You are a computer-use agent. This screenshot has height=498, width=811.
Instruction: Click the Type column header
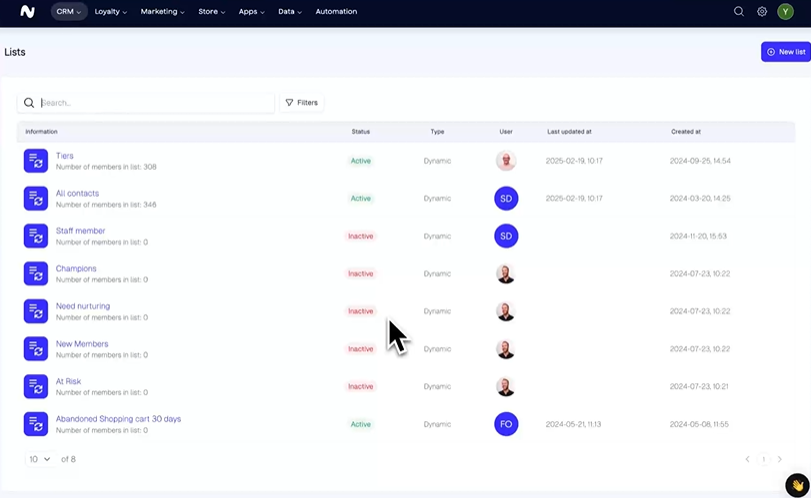click(x=437, y=131)
